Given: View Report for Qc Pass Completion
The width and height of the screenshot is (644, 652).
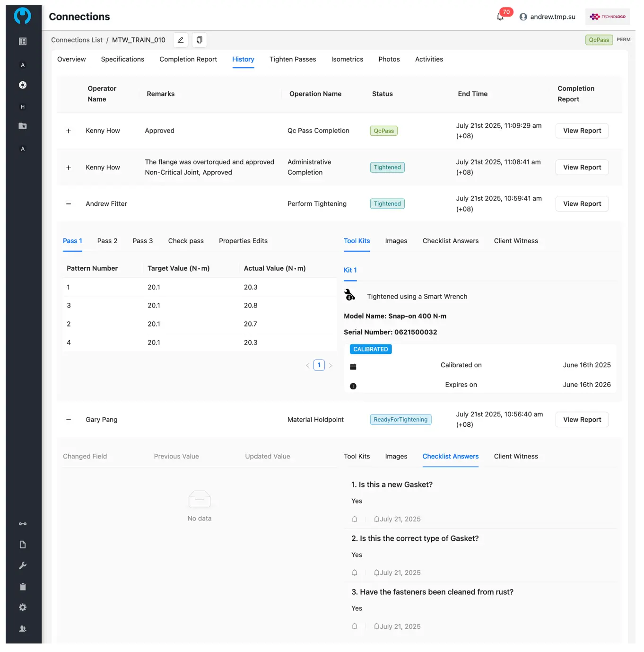Looking at the screenshot, I should point(582,131).
